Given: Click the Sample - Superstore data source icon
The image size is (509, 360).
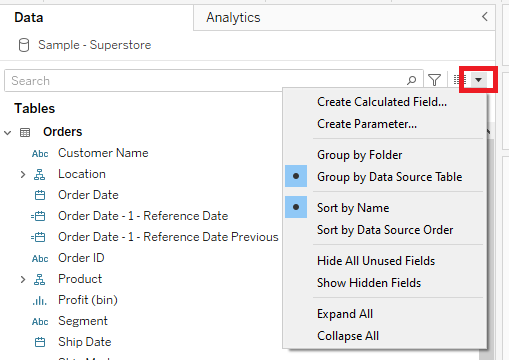Looking at the screenshot, I should (24, 45).
